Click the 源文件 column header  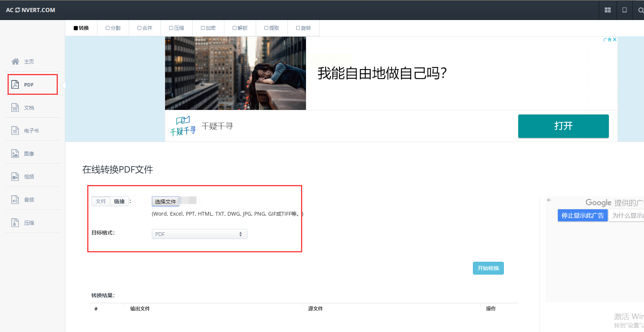click(315, 309)
